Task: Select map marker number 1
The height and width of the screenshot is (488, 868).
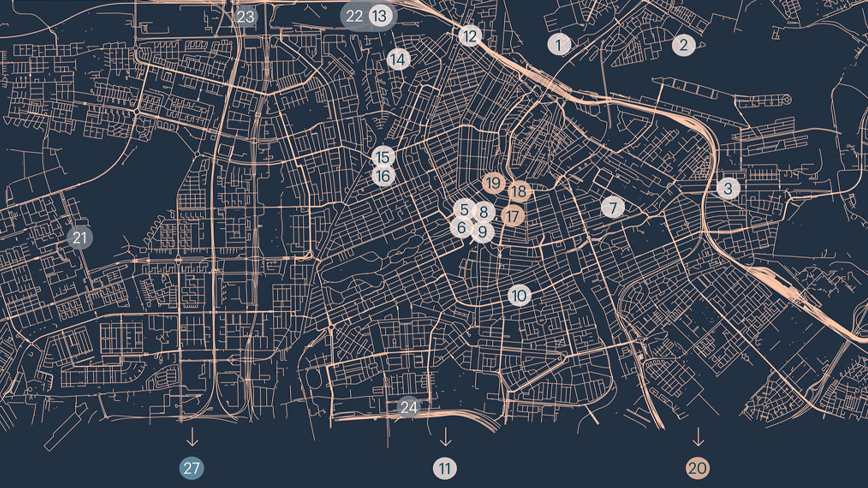Action: (559, 44)
